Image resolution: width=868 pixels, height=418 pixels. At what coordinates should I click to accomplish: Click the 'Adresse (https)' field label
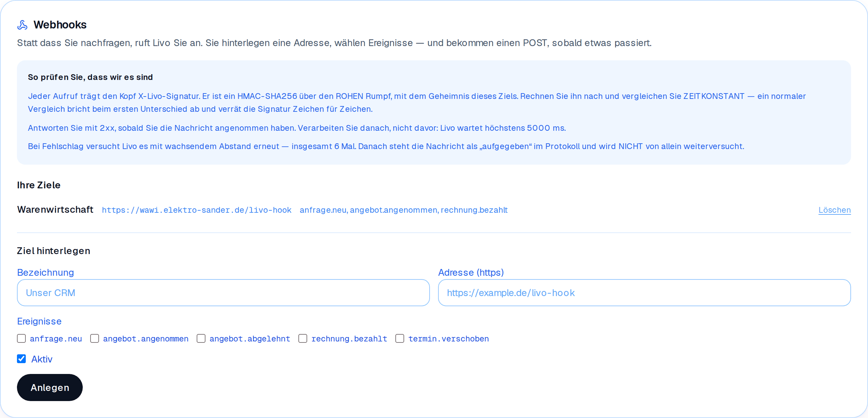[471, 272]
